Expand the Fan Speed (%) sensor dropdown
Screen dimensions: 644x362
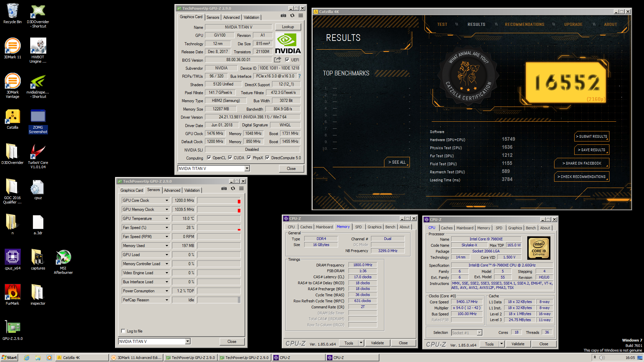pos(167,228)
